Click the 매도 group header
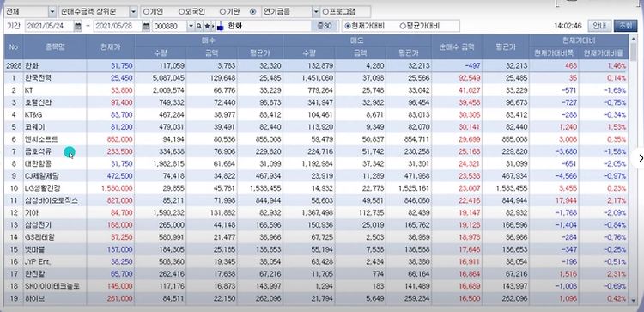This screenshot has width=644, height=312. [x=357, y=40]
